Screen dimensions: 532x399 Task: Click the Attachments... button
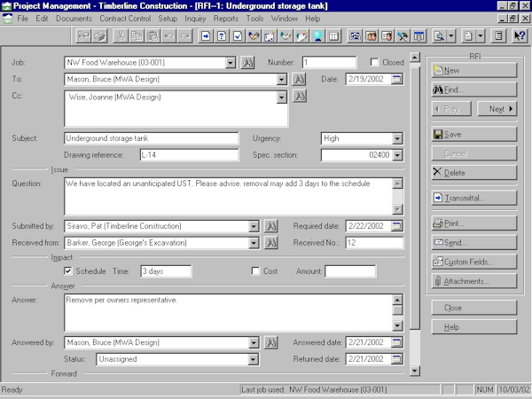(473, 281)
